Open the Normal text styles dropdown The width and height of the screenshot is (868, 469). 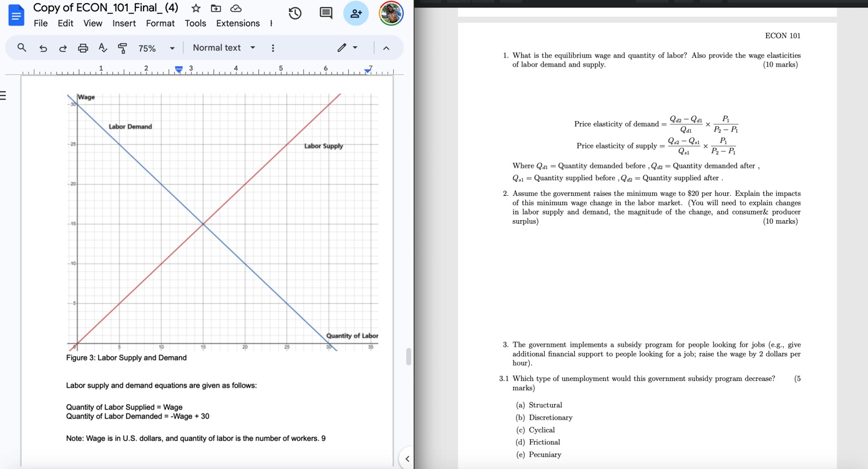point(222,47)
